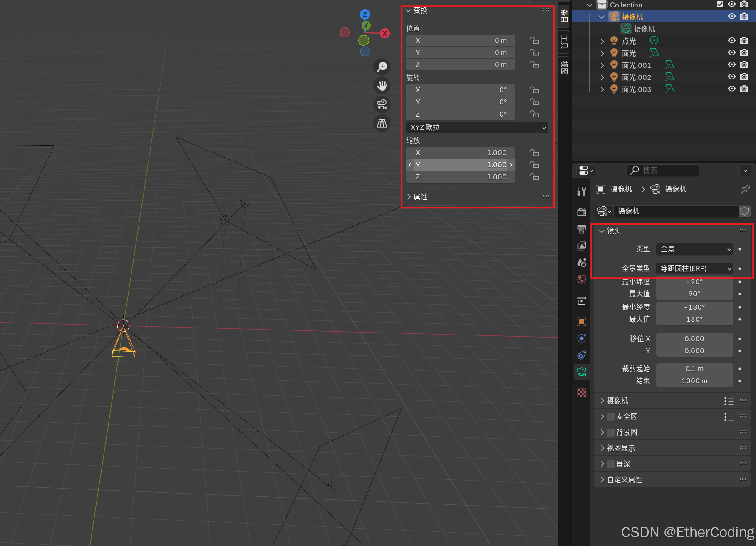Image resolution: width=756 pixels, height=546 pixels.
Task: Click the properties 搜索 search field
Action: [662, 170]
